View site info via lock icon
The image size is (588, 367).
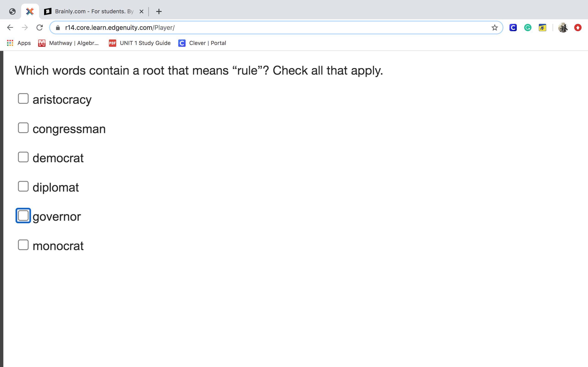pos(58,28)
